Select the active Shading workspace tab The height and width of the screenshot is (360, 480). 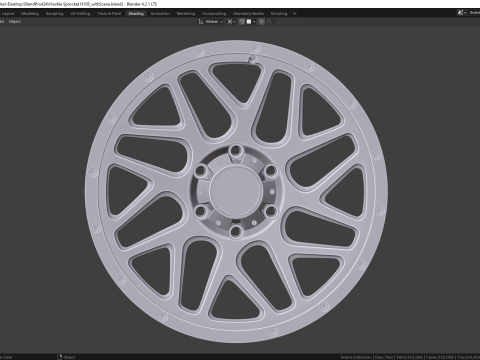[x=136, y=14]
